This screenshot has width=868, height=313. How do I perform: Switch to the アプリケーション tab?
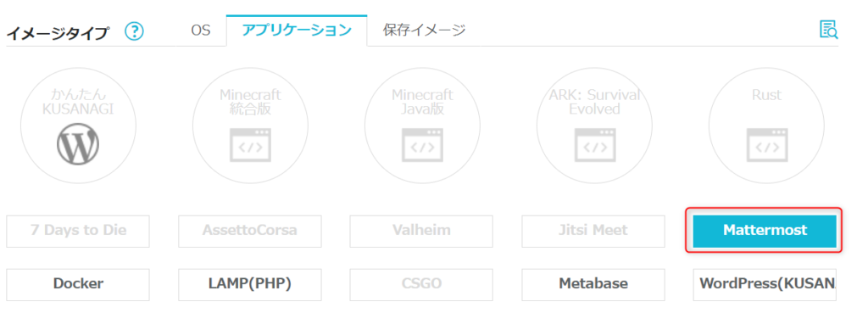click(297, 30)
